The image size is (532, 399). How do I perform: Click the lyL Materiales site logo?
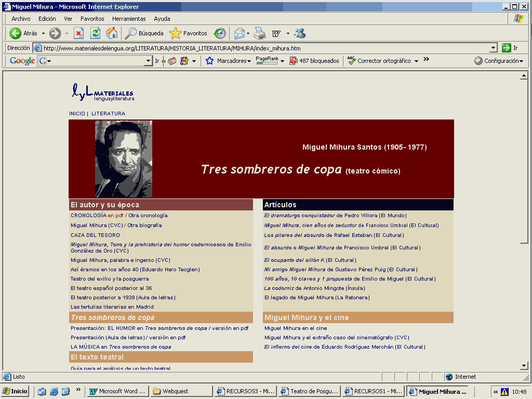103,92
